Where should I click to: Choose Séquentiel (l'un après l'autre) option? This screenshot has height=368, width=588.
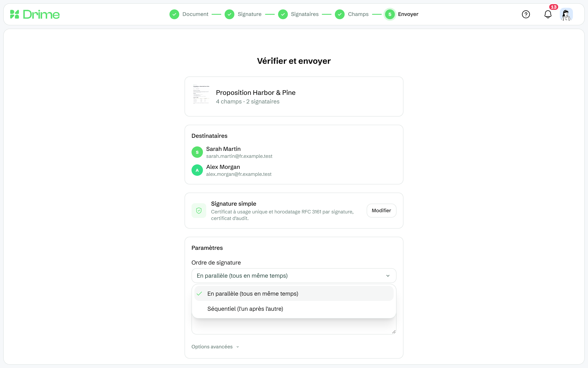pos(294,309)
